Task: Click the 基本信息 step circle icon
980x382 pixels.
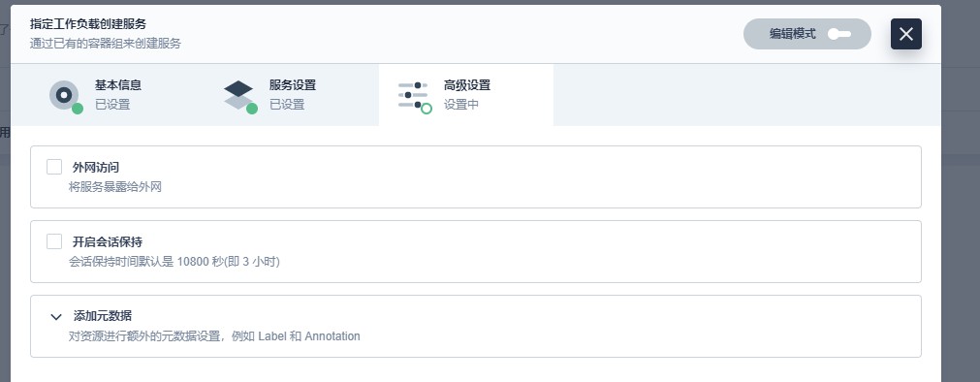Action: 64,95
